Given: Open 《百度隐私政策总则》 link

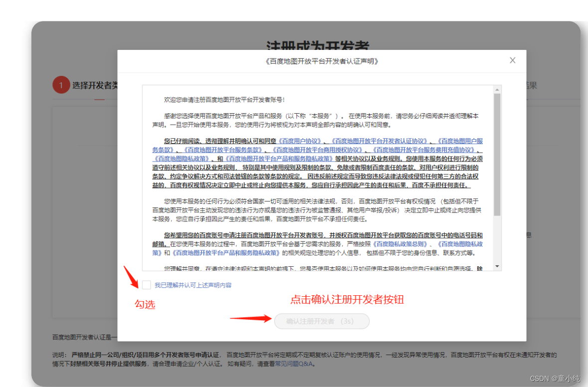Looking at the screenshot, I should tap(400, 244).
